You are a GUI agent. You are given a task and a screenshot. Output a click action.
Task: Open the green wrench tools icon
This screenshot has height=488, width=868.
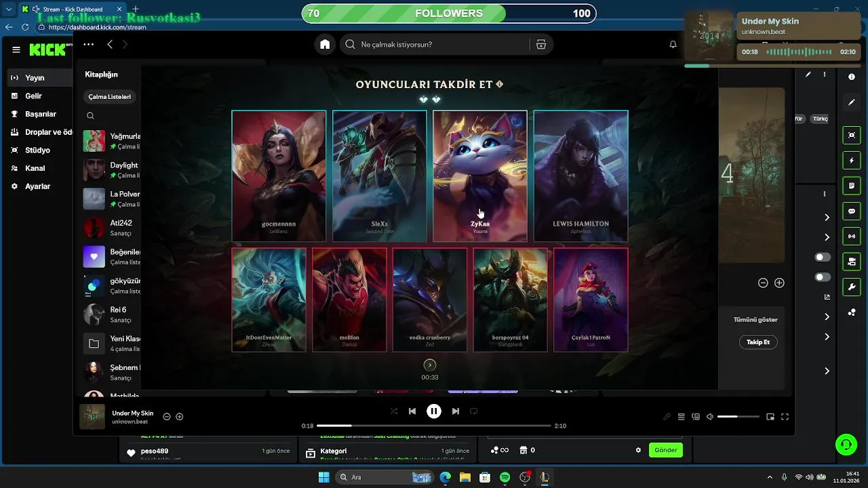click(x=852, y=287)
